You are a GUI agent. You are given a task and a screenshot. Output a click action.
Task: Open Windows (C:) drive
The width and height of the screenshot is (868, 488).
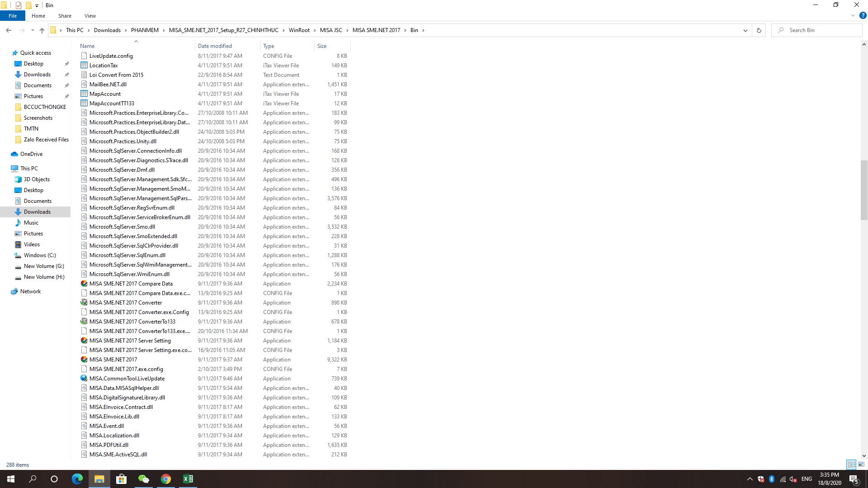click(40, 255)
